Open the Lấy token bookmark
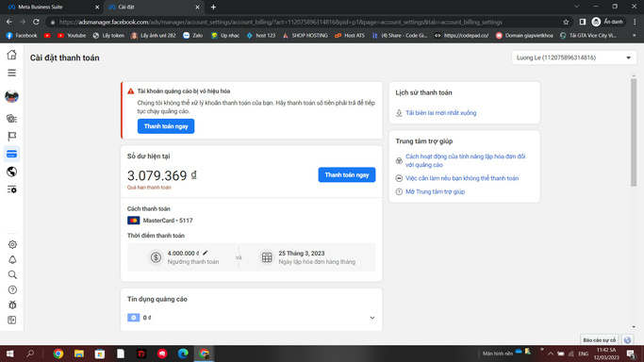This screenshot has height=362, width=644. [x=108, y=36]
